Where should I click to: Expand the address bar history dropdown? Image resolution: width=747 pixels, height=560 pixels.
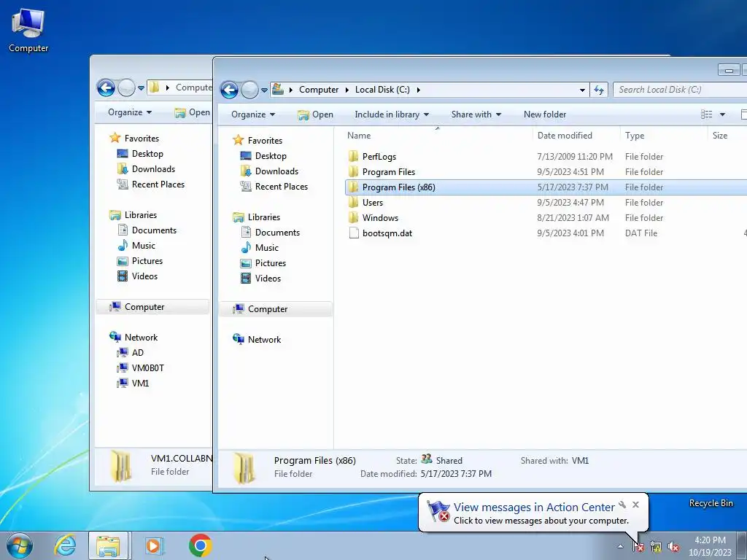[x=582, y=90]
